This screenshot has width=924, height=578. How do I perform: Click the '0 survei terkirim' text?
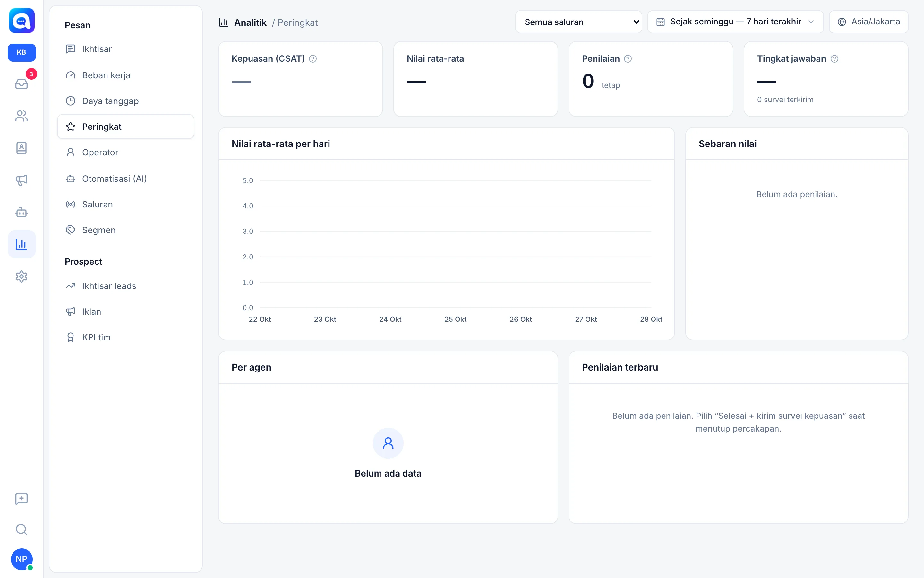785,100
